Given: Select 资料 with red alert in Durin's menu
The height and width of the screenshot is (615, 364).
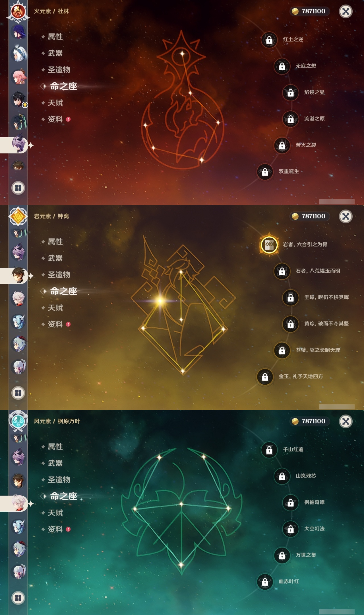Looking at the screenshot, I should (56, 119).
